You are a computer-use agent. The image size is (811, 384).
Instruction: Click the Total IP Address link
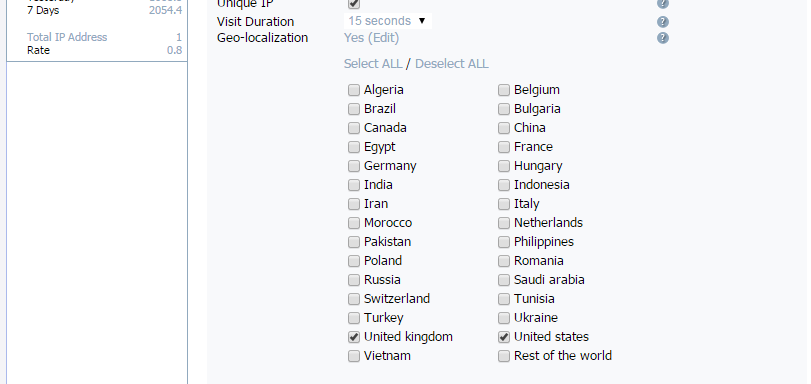[67, 37]
